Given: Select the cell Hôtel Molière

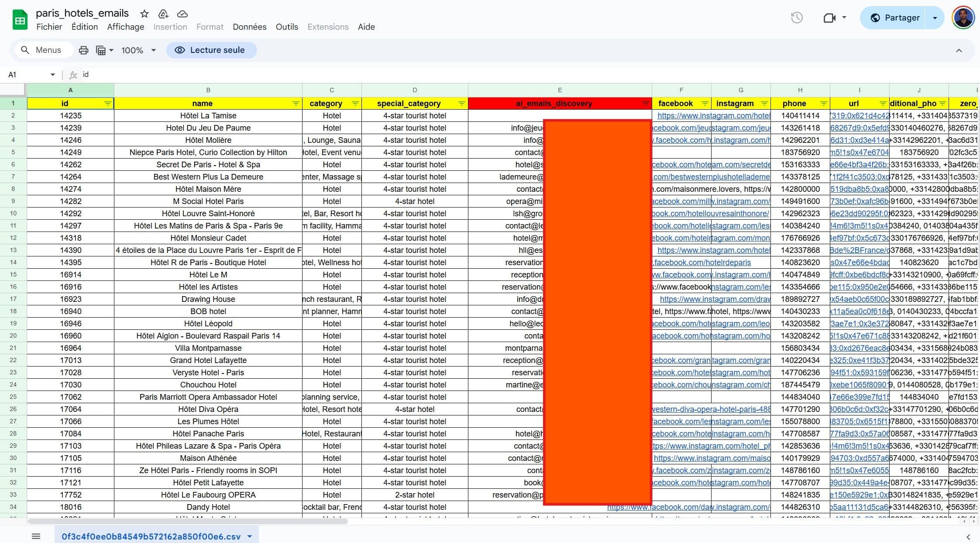Looking at the screenshot, I should point(208,140).
